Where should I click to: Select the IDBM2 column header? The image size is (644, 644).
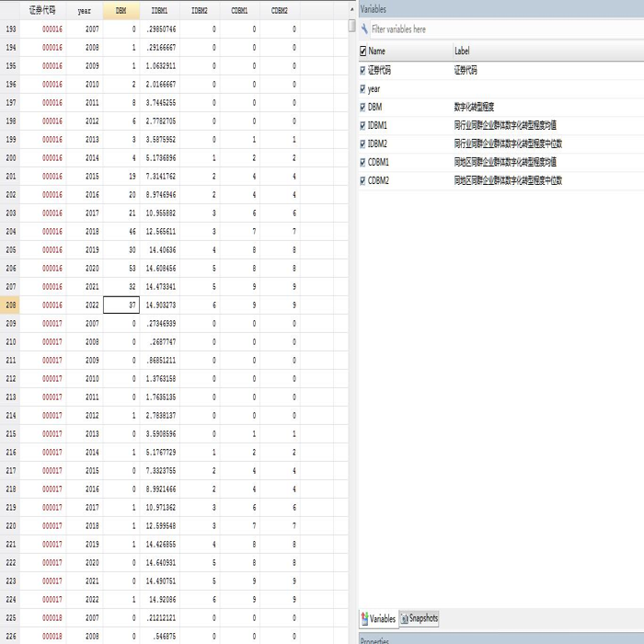pyautogui.click(x=200, y=10)
